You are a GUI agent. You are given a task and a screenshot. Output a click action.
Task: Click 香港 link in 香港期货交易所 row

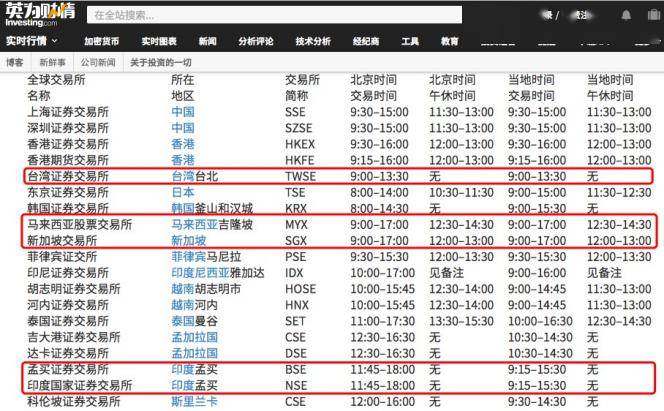pyautogui.click(x=183, y=160)
